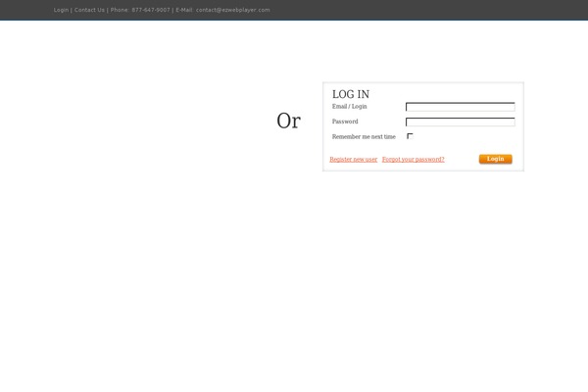This screenshot has height=392, width=588.
Task: Focus the Email / Login input field
Action: click(461, 107)
